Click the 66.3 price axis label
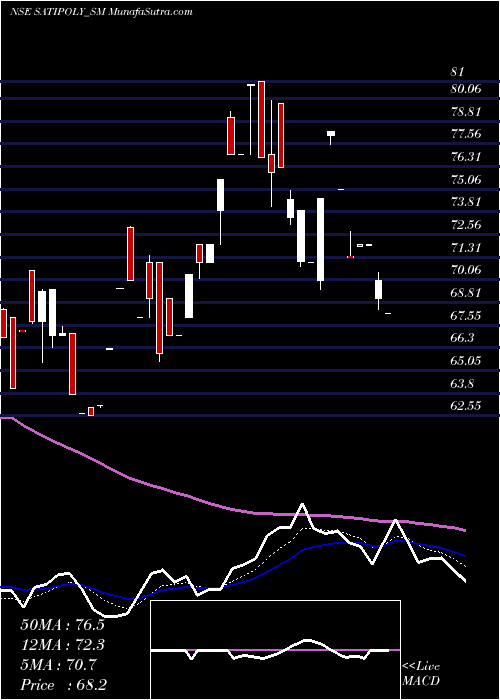The width and height of the screenshot is (500, 700). coord(462,338)
